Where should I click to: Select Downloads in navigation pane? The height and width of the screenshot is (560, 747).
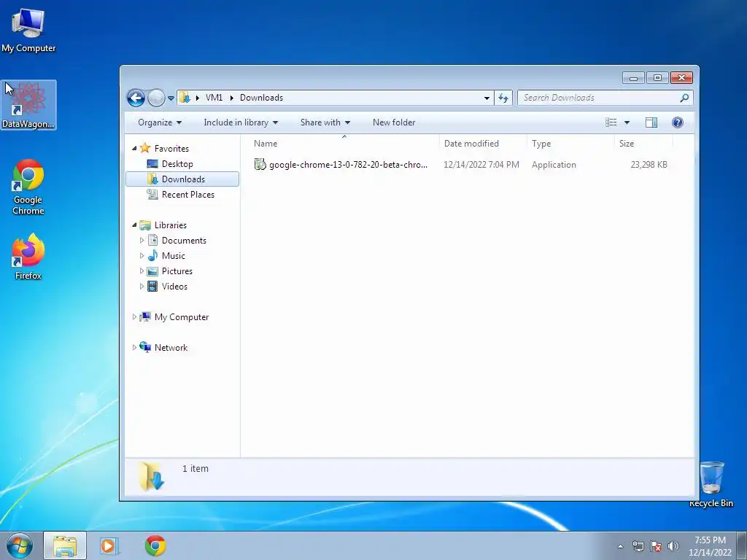(182, 179)
